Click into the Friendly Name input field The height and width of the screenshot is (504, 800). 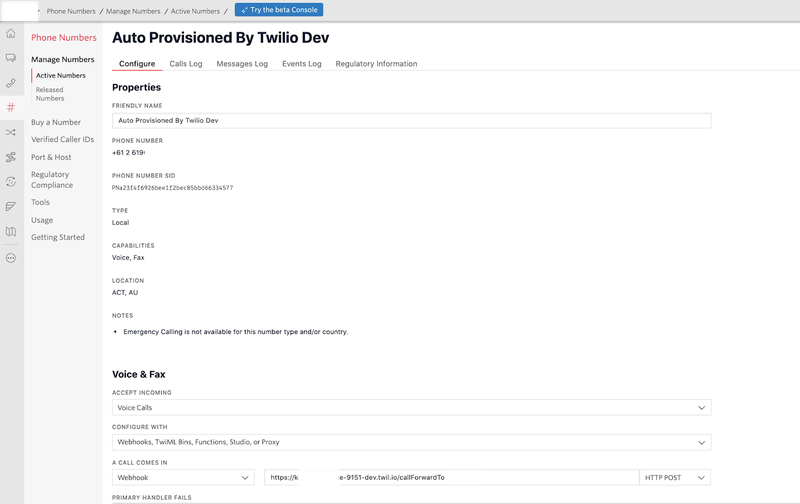click(411, 121)
